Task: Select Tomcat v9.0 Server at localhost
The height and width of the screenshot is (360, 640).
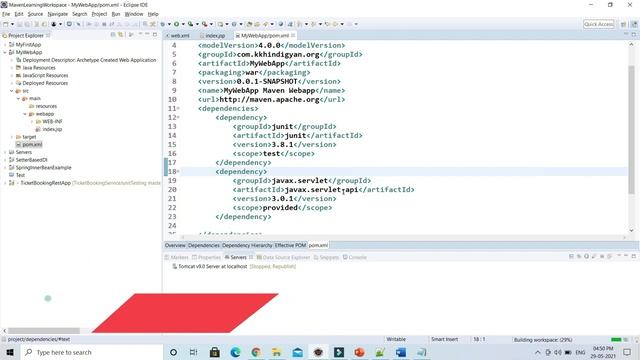Action: coord(212,267)
